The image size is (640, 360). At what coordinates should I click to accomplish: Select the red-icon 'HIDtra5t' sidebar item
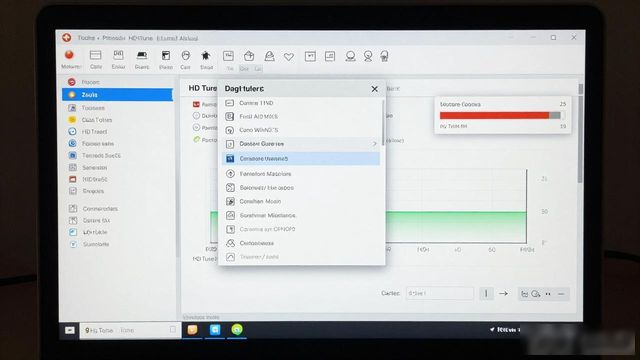click(x=95, y=179)
